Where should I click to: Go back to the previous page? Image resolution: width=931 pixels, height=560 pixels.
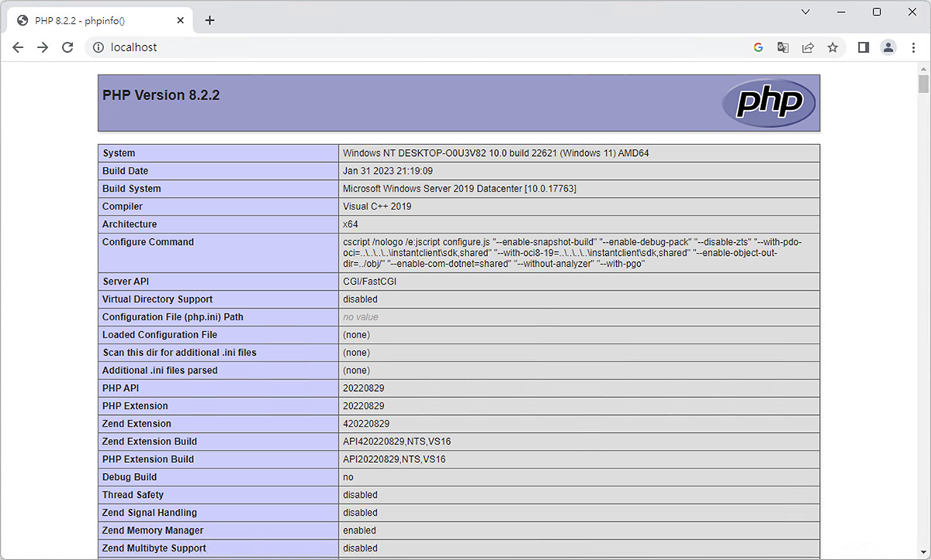pyautogui.click(x=18, y=47)
